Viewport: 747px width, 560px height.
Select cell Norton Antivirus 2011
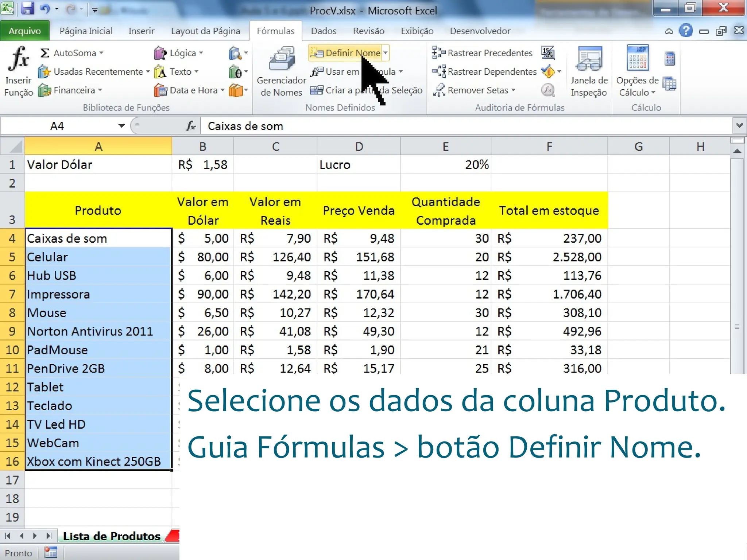point(98,331)
